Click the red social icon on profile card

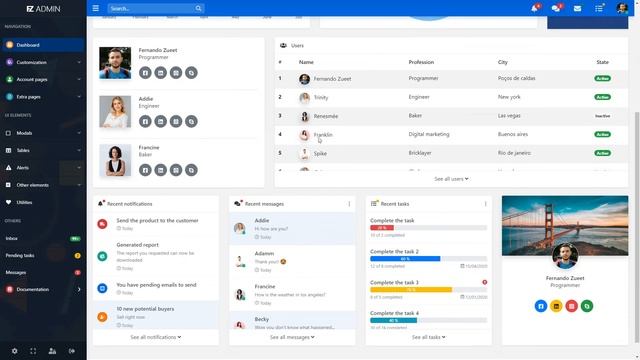point(571,306)
